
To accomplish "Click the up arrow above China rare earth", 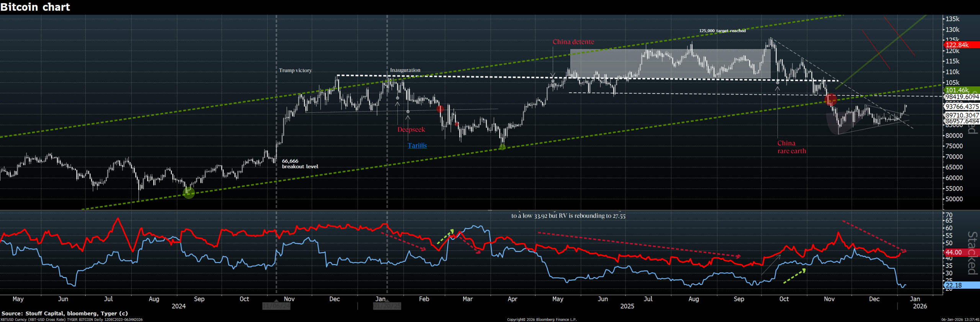I will click(x=777, y=89).
